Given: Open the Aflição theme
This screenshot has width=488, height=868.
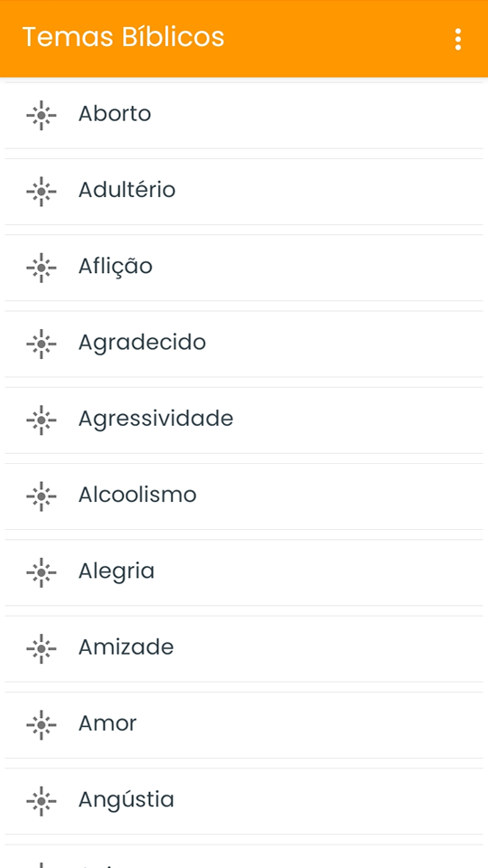Looking at the screenshot, I should [x=244, y=268].
